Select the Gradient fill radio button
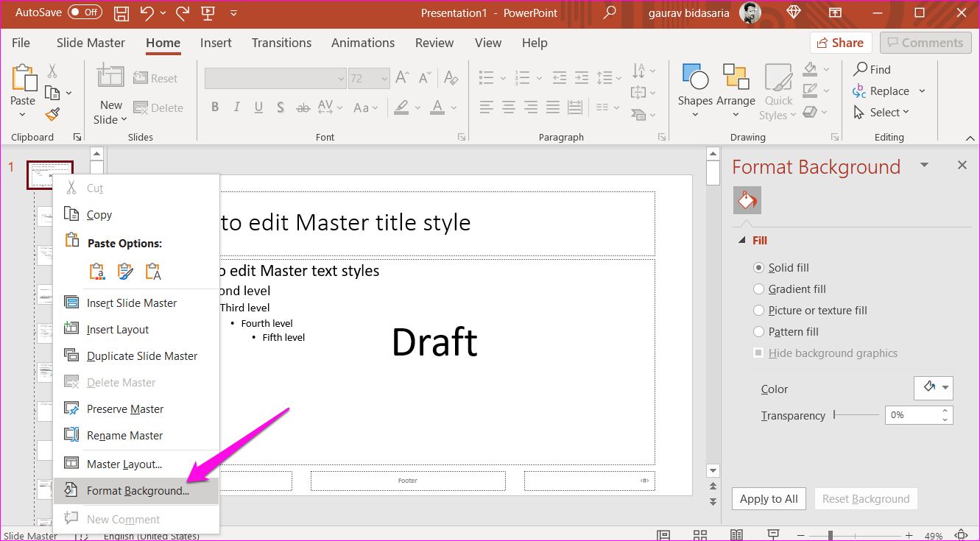The width and height of the screenshot is (980, 541). point(759,289)
